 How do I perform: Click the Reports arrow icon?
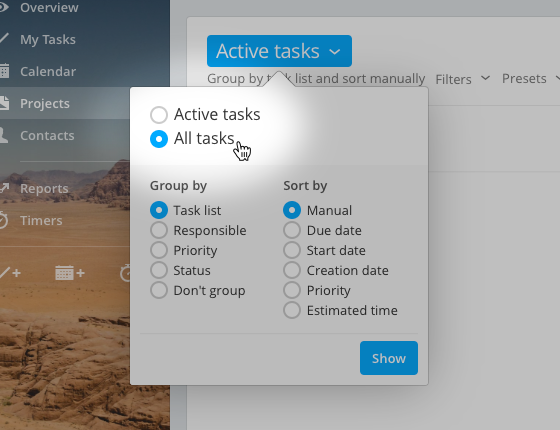click(4, 188)
